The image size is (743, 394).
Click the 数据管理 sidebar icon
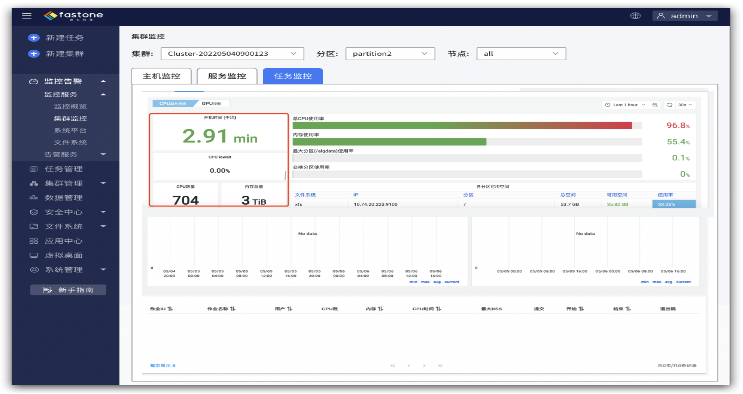[x=34, y=197]
